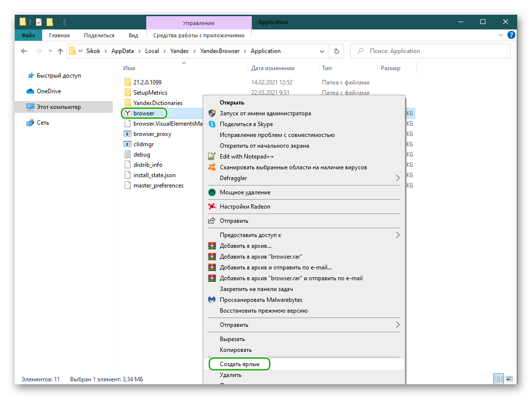Select 'Создать ярлык' from context menu
The width and height of the screenshot is (532, 399).
239,364
